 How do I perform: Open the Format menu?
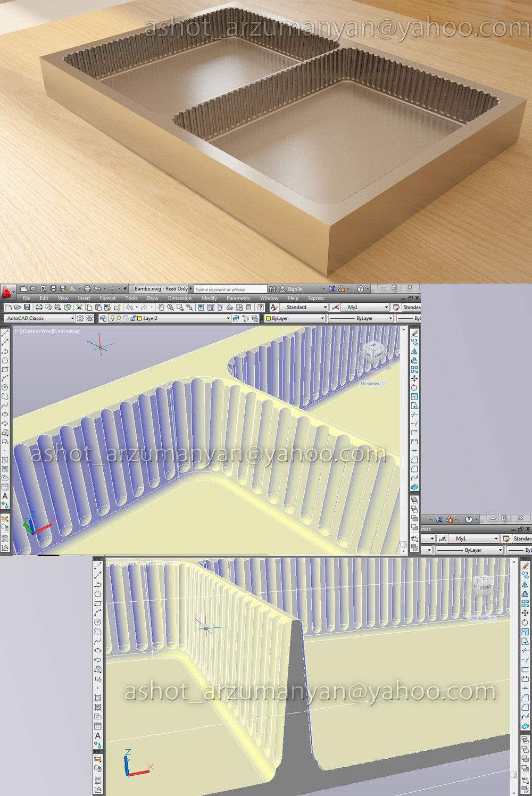pyautogui.click(x=107, y=298)
